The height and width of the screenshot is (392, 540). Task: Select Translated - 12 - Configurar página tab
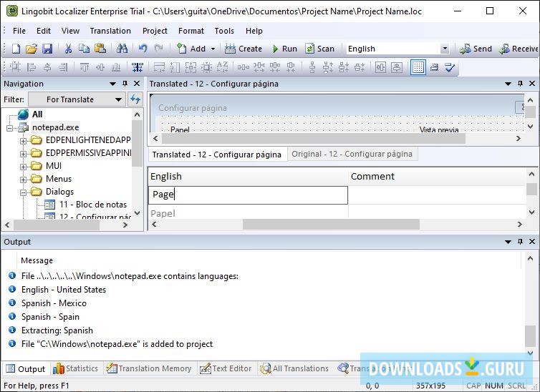217,155
